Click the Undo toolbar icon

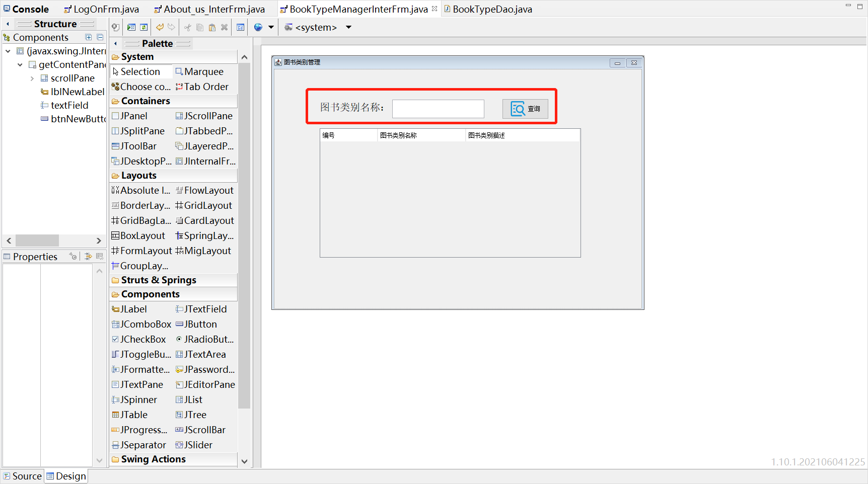click(x=161, y=27)
